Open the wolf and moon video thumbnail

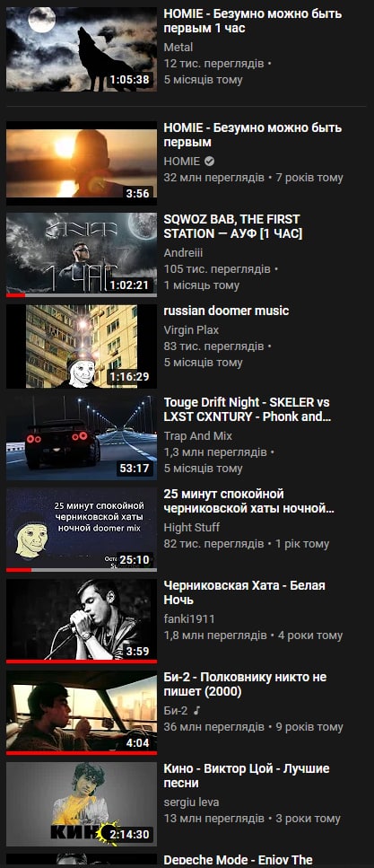tap(82, 48)
